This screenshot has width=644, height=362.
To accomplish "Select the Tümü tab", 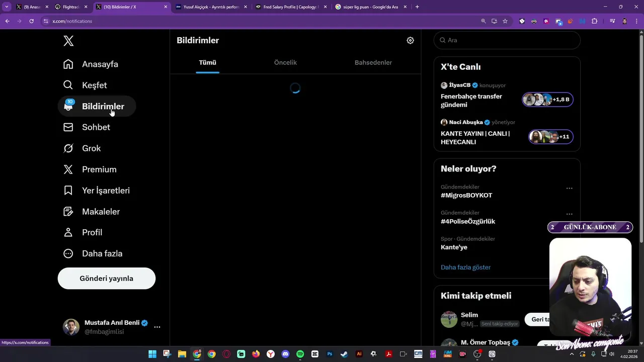I will [x=207, y=62].
